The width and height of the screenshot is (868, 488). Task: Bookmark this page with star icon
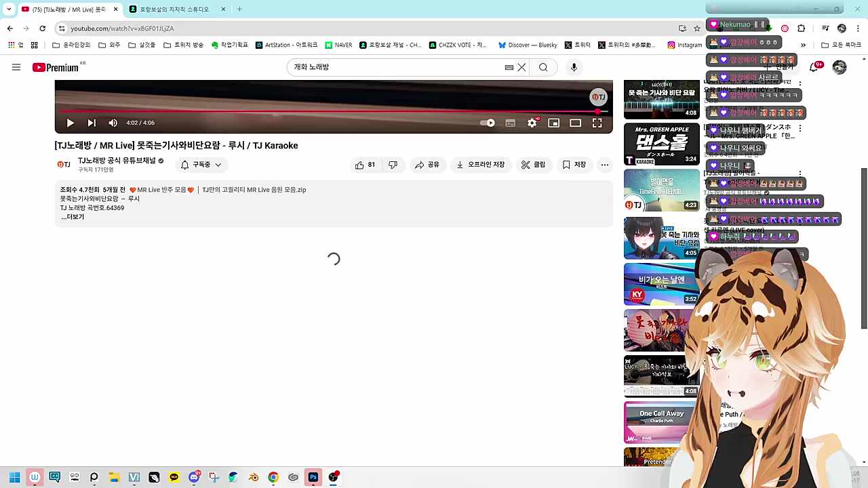(696, 28)
